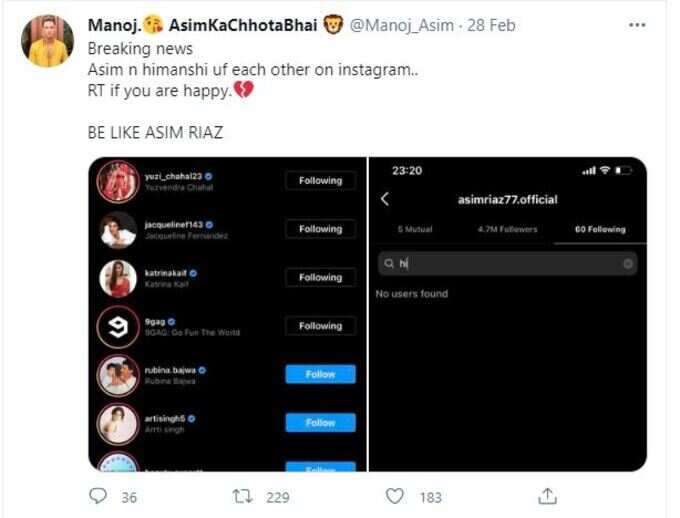The width and height of the screenshot is (680, 518).
Task: Open the reply comment icon
Action: point(98,496)
